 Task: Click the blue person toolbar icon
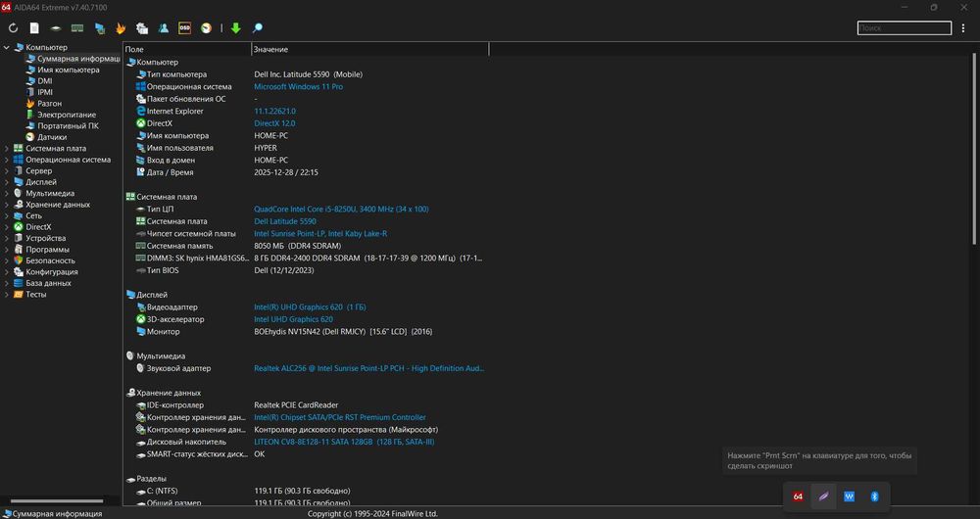pyautogui.click(x=163, y=28)
